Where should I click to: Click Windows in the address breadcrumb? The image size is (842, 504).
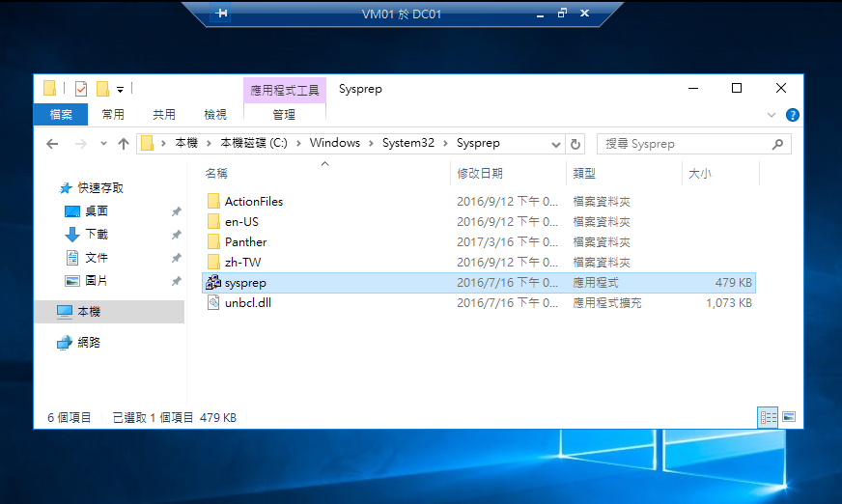(334, 143)
